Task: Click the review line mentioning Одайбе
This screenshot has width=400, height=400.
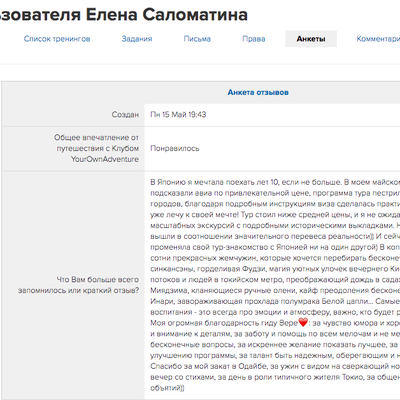Action: click(x=275, y=366)
